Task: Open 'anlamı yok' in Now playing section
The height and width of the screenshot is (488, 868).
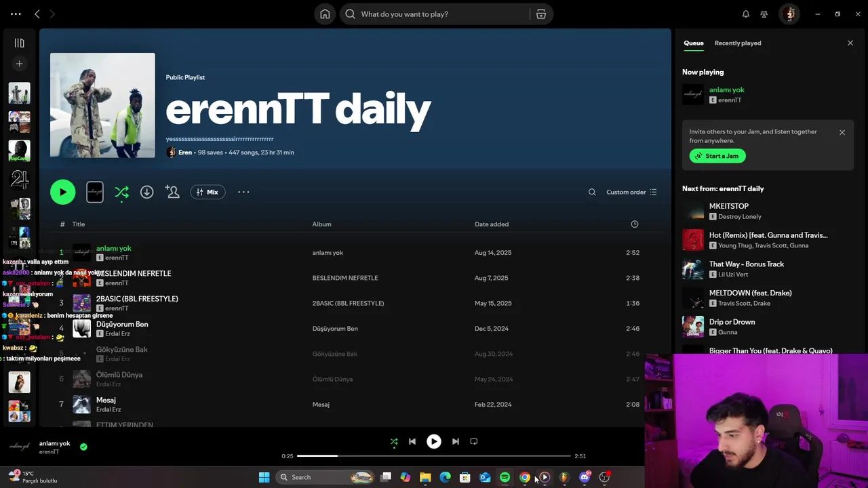Action: click(x=727, y=89)
